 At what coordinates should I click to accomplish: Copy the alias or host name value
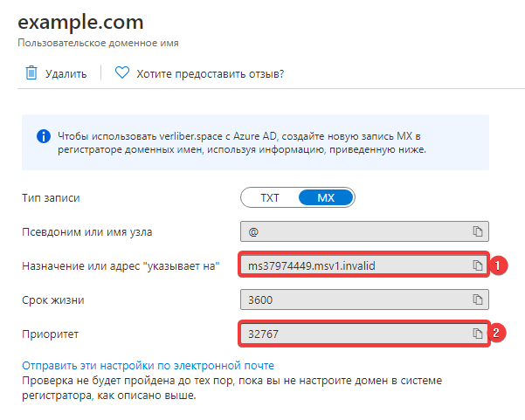(478, 231)
